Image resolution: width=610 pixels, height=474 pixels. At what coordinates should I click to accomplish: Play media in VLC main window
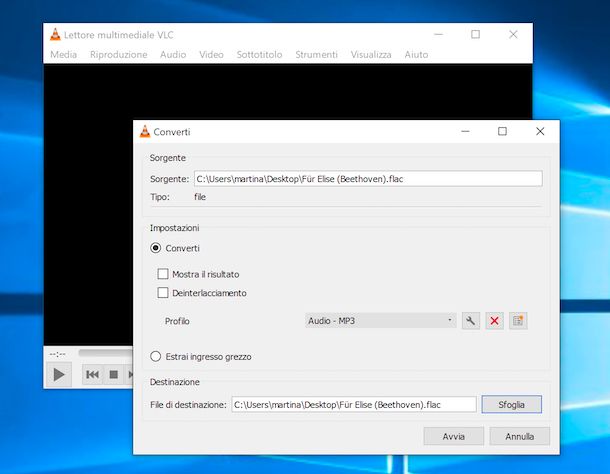pos(59,375)
